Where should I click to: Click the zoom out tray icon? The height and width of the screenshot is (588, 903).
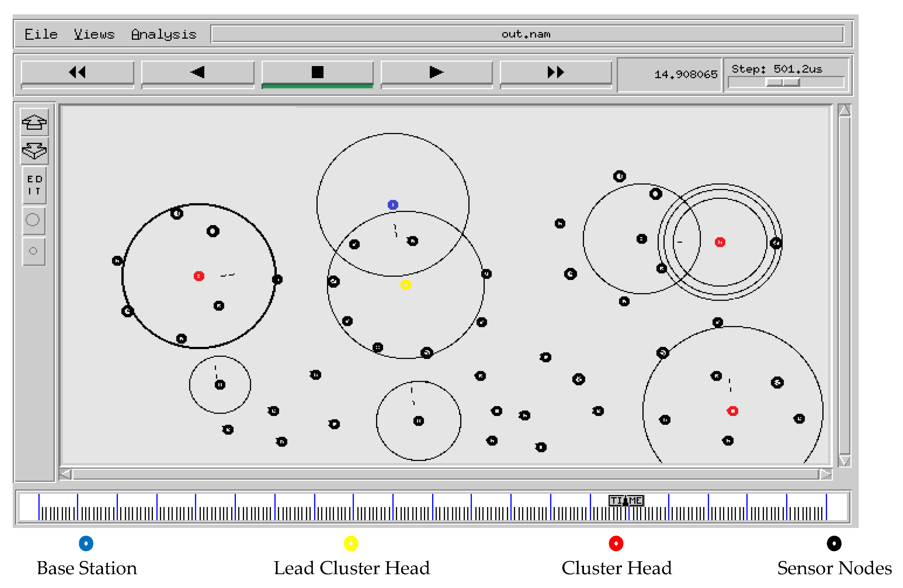point(34,151)
